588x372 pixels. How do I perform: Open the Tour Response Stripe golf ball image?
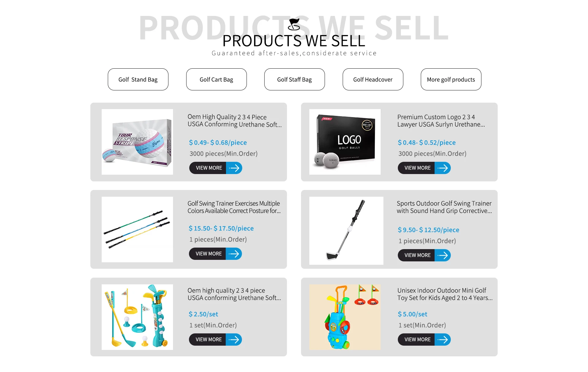point(137,142)
